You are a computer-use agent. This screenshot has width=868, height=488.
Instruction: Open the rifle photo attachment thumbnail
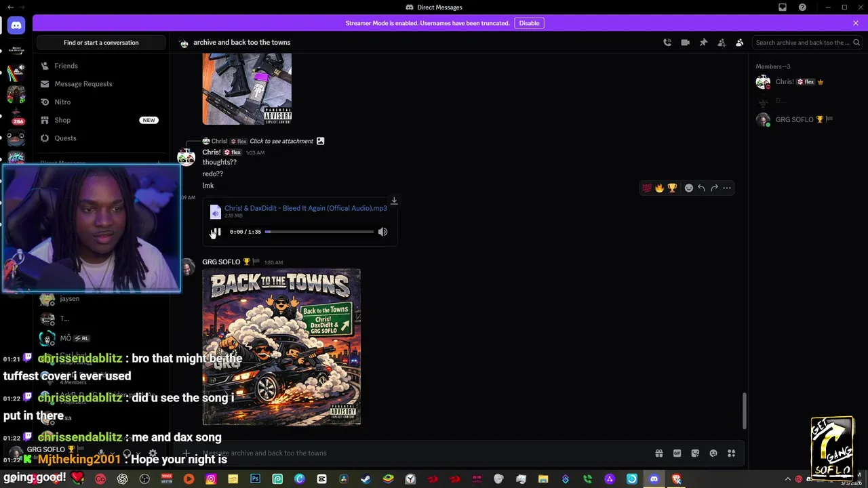[247, 89]
